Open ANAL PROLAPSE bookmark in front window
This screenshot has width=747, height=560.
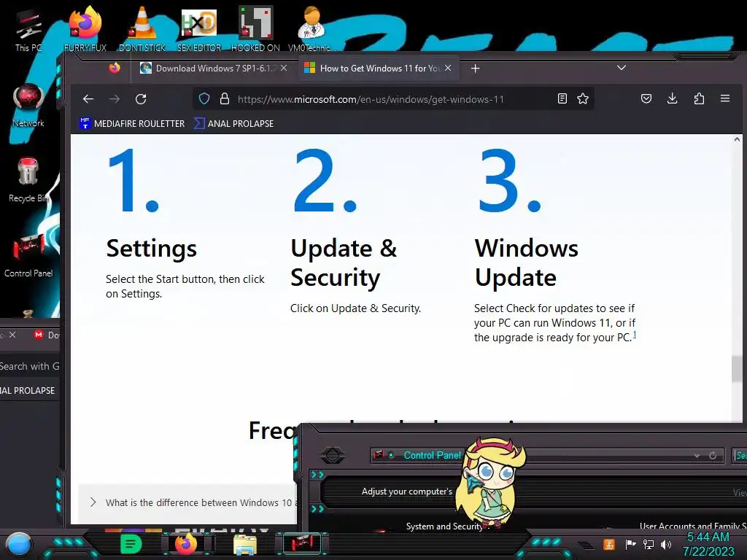pos(234,124)
